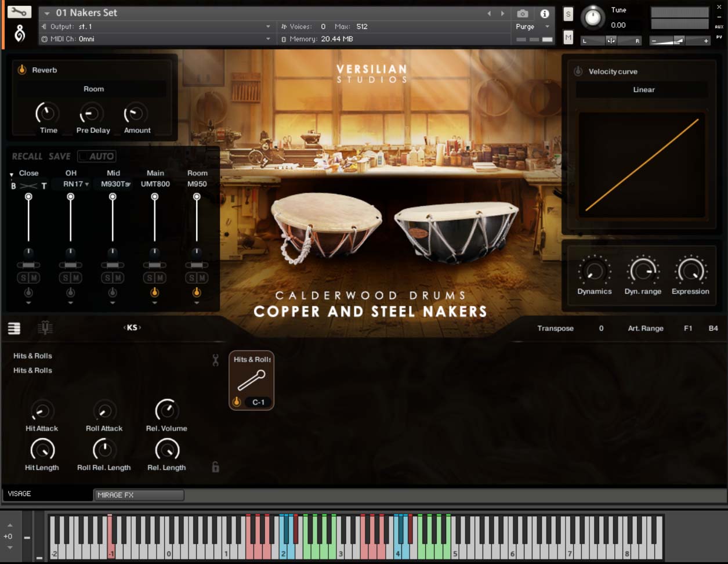
Task: Open the Purge dropdown menu
Action: click(532, 27)
